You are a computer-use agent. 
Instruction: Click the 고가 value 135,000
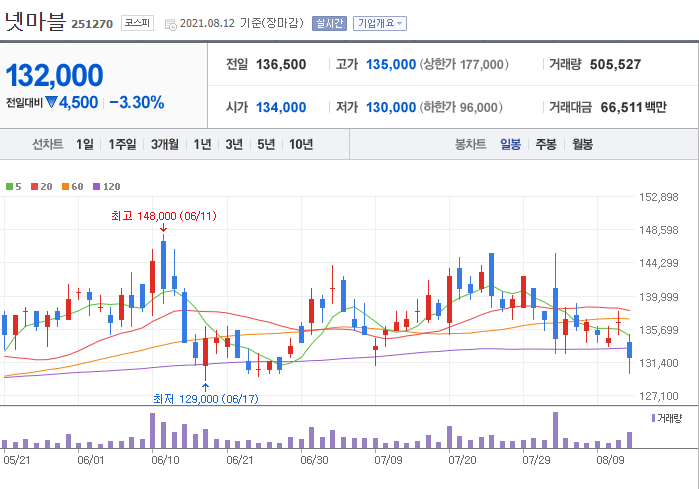click(x=391, y=65)
